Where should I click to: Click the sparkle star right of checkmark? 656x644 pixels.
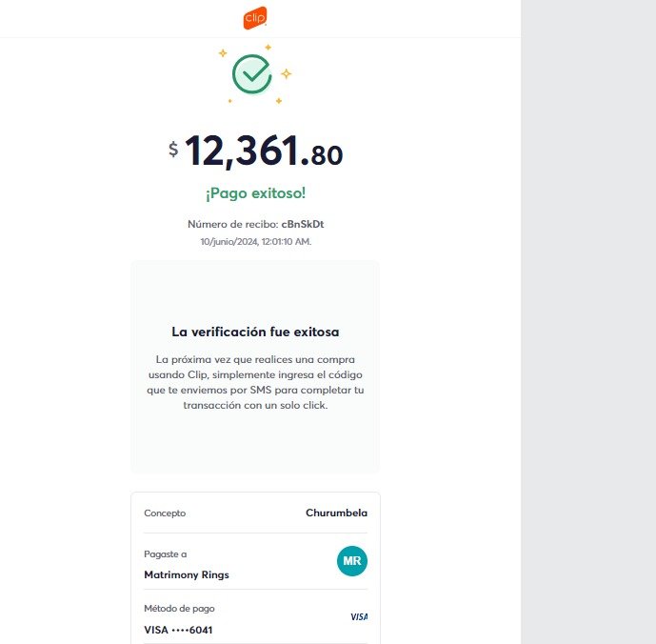pos(286,73)
